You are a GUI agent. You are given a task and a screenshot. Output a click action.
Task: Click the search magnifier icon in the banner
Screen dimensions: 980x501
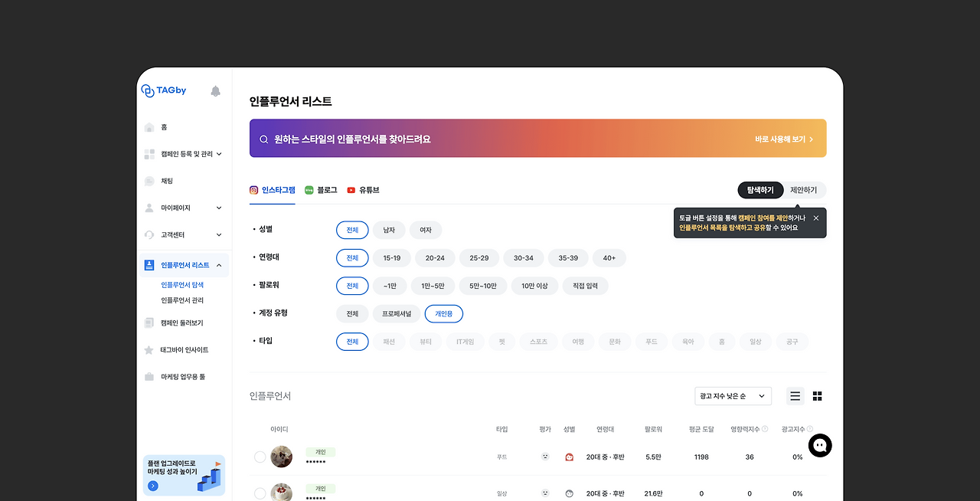pyautogui.click(x=264, y=139)
